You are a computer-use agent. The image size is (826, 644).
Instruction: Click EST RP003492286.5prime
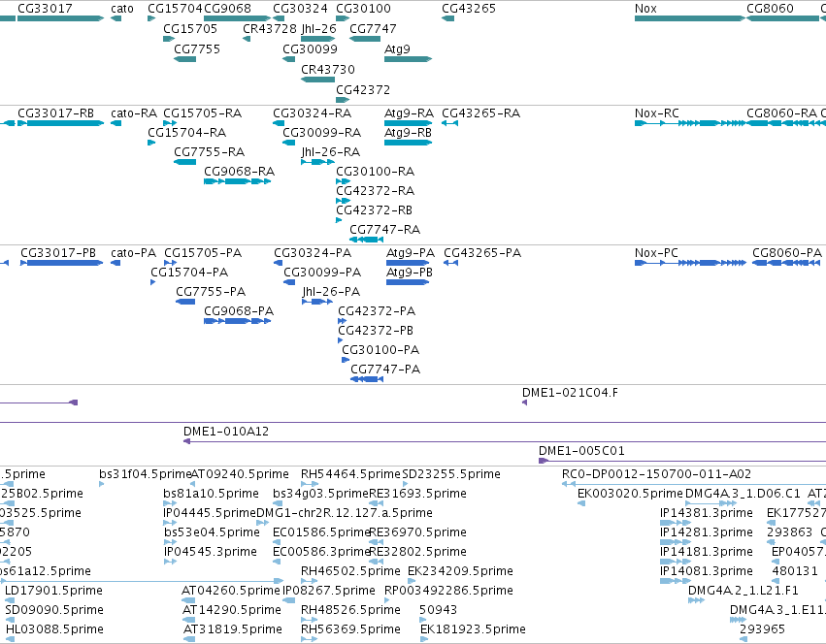coord(387,600)
